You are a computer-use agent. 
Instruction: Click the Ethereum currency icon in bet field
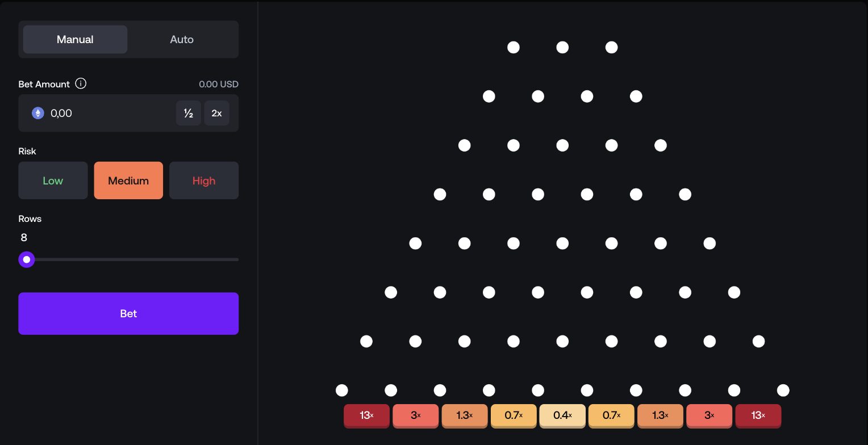pyautogui.click(x=38, y=113)
